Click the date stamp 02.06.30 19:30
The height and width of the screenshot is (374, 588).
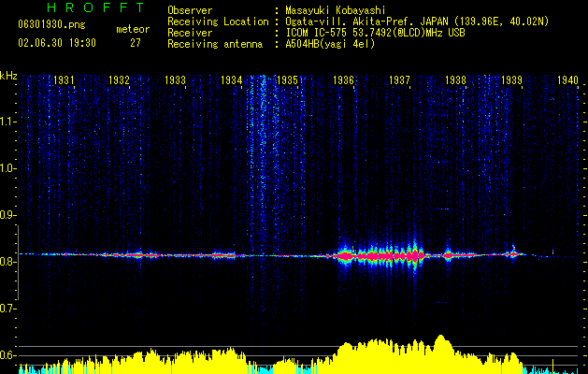click(57, 43)
